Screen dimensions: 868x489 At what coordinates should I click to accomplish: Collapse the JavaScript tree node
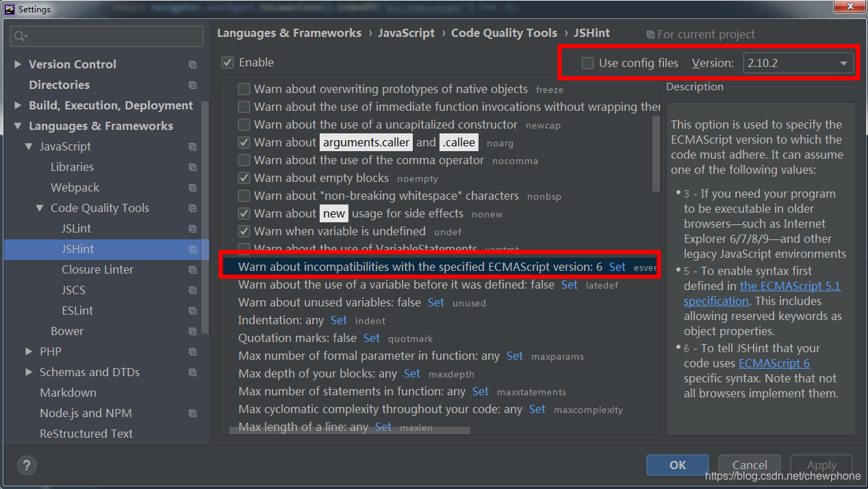[x=29, y=146]
